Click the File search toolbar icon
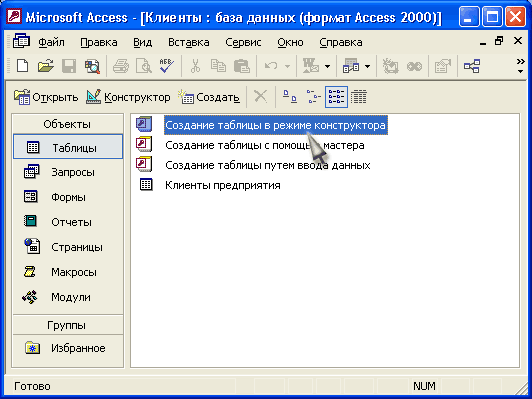Screen dimensions: 532x399 [92, 65]
